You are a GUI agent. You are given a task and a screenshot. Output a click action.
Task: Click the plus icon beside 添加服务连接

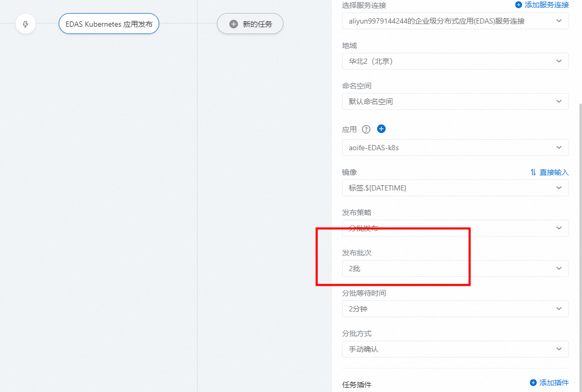519,5
